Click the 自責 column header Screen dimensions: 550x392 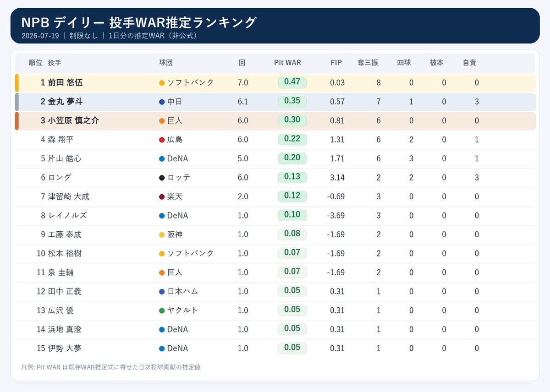point(469,63)
